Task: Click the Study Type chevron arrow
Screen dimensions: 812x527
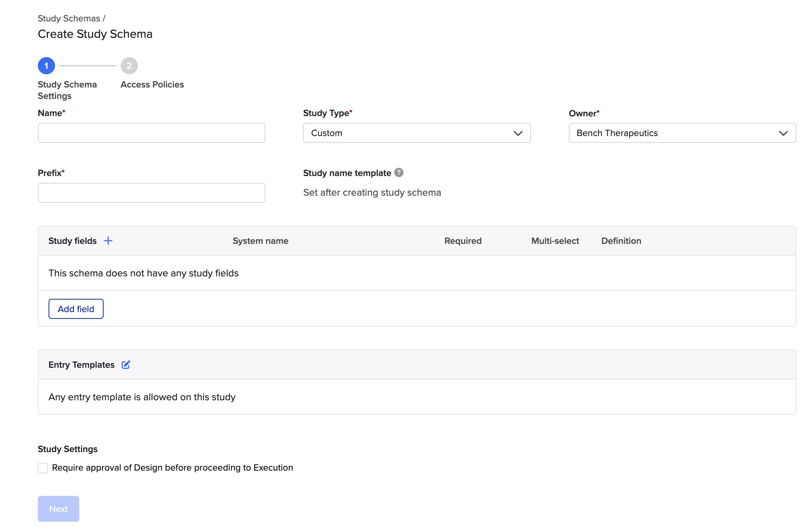Action: [x=518, y=133]
